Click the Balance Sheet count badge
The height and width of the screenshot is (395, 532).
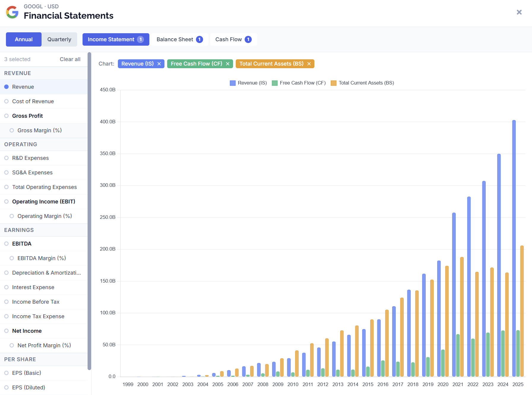tap(199, 39)
